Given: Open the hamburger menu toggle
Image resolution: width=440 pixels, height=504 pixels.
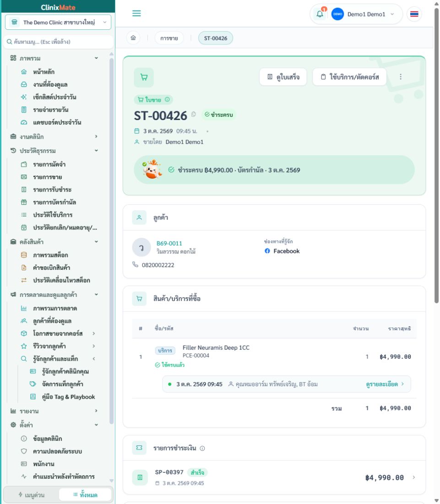Looking at the screenshot, I should (136, 13).
